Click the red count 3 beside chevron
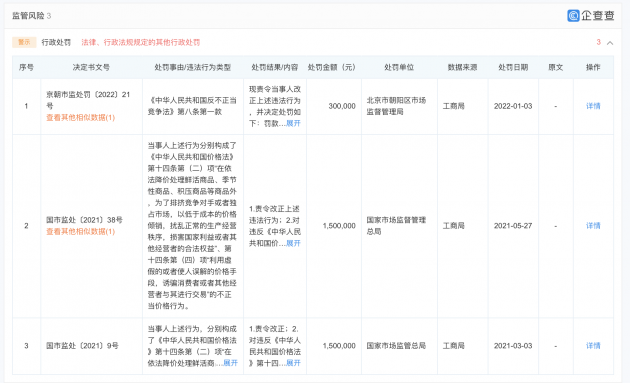630x383 pixels. click(x=598, y=42)
